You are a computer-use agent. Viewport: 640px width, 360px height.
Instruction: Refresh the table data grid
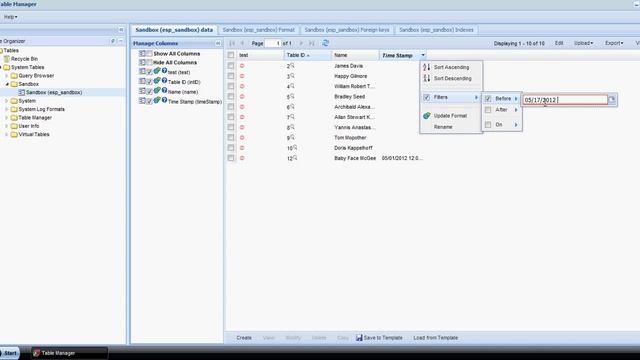pos(325,43)
